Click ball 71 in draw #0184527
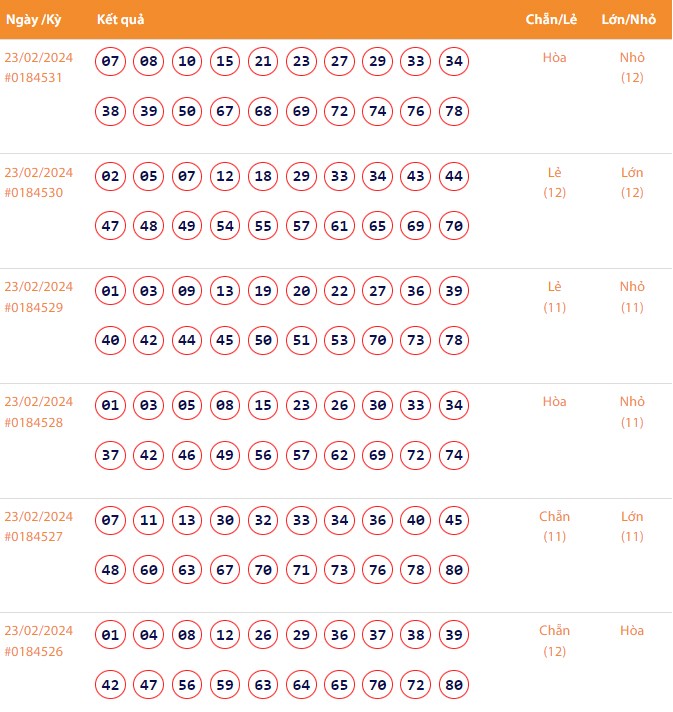 point(301,570)
